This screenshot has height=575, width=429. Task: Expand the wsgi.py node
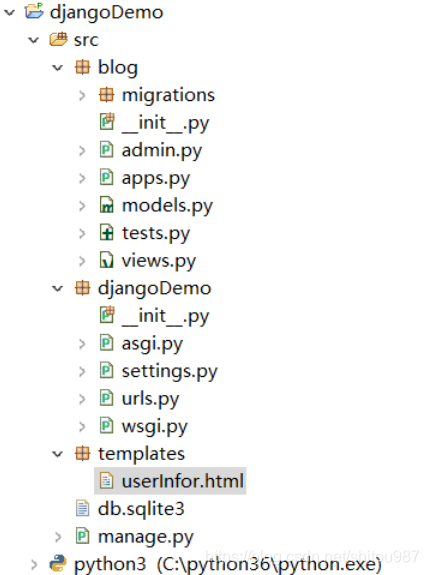[x=82, y=426]
